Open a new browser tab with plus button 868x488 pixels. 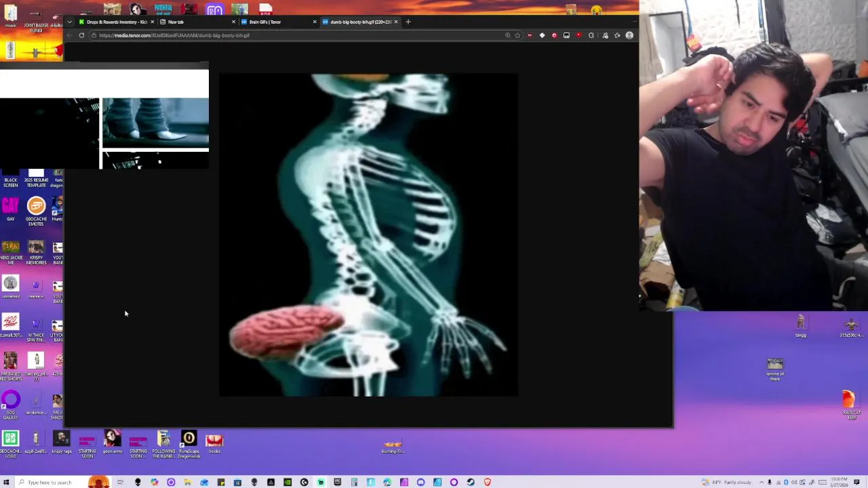click(x=408, y=22)
